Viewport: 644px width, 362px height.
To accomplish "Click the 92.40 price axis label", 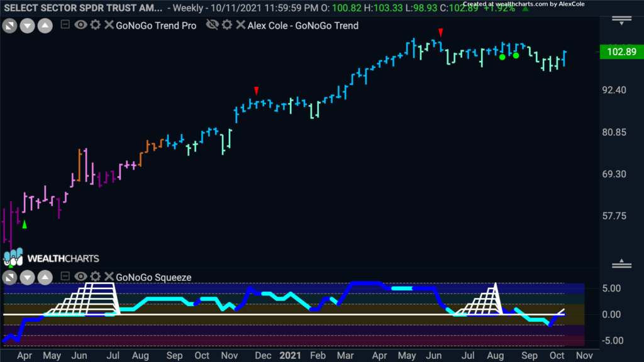I will pos(614,90).
